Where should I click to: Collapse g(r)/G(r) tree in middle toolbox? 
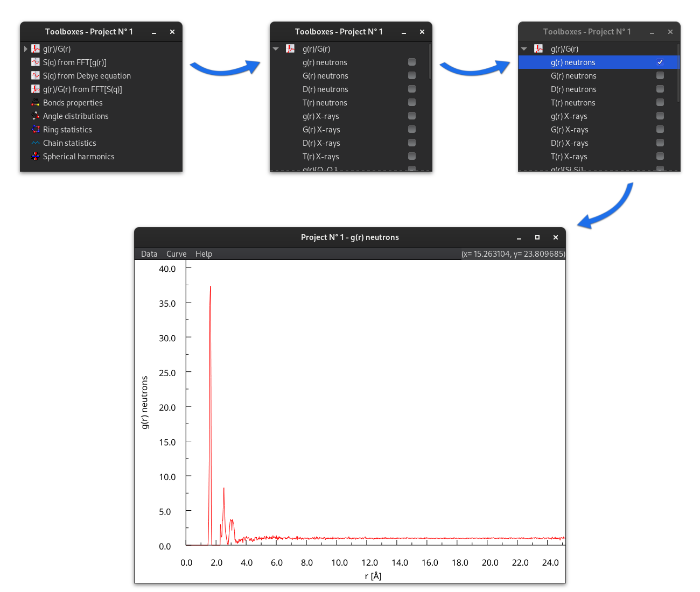[x=276, y=49]
